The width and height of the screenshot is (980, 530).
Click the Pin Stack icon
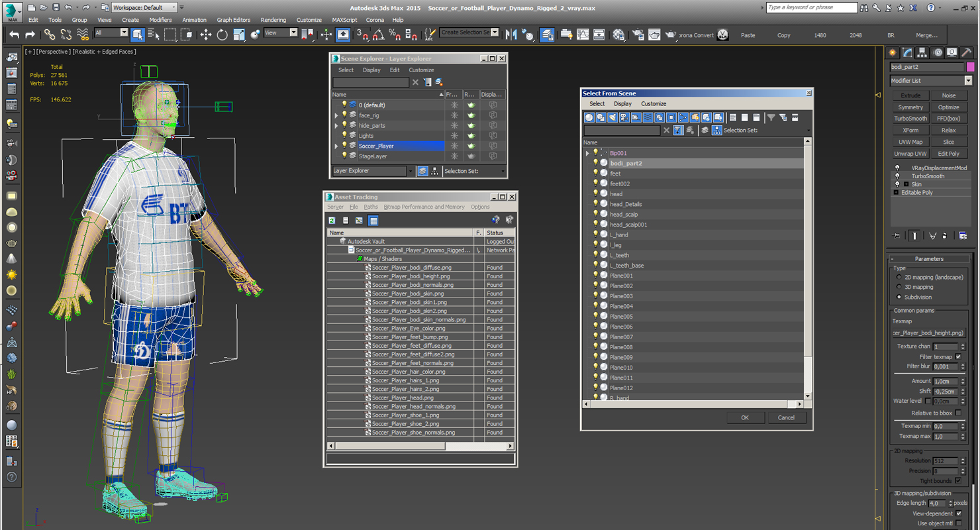pos(897,235)
